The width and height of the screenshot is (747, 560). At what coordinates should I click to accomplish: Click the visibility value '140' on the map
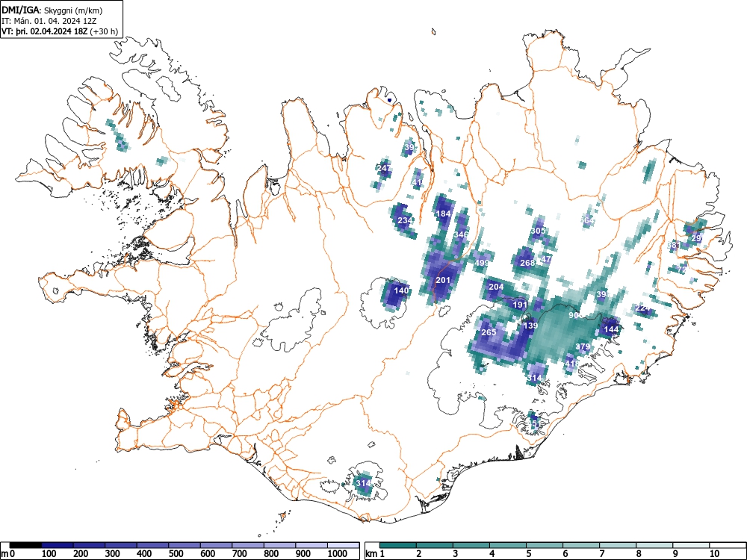coord(401,290)
